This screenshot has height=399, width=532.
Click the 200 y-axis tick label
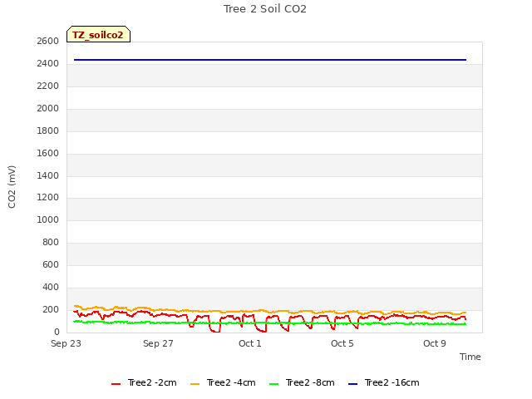[51, 309]
